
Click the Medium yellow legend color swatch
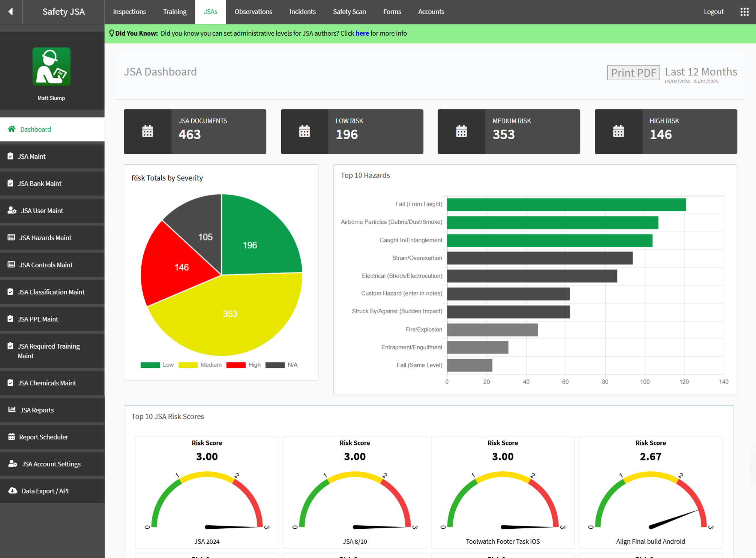click(x=188, y=365)
